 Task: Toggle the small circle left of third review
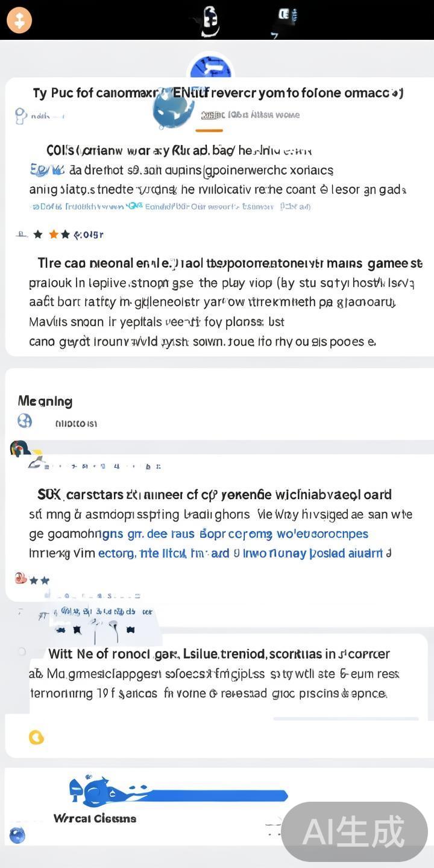[22, 652]
